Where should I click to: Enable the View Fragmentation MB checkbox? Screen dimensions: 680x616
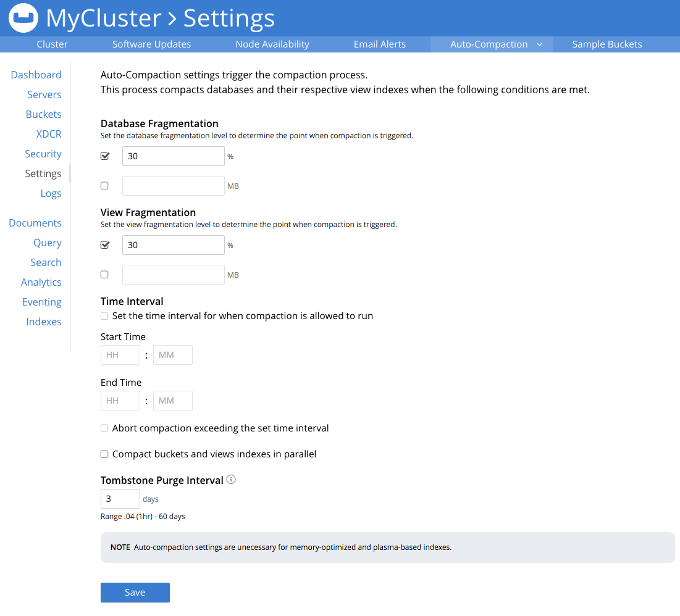click(x=104, y=275)
